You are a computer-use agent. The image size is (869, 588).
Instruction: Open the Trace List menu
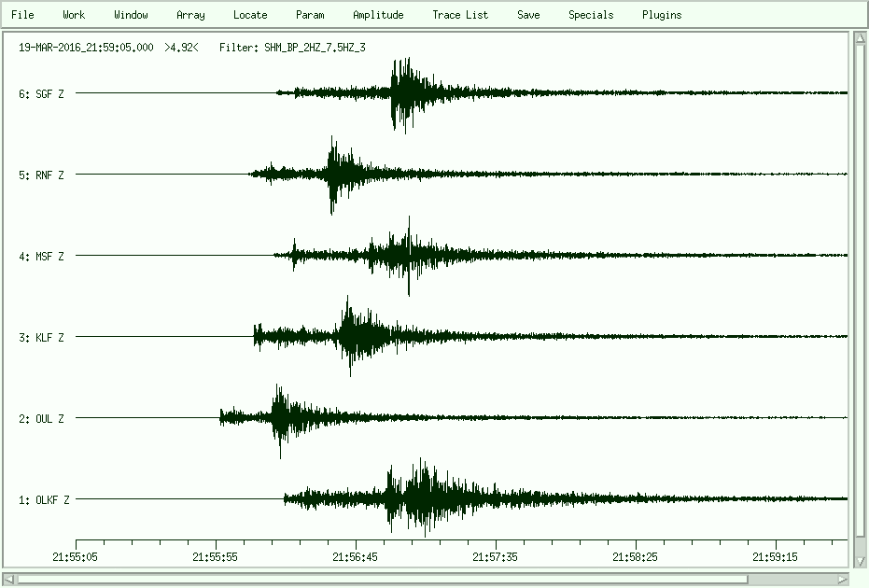[x=460, y=15]
